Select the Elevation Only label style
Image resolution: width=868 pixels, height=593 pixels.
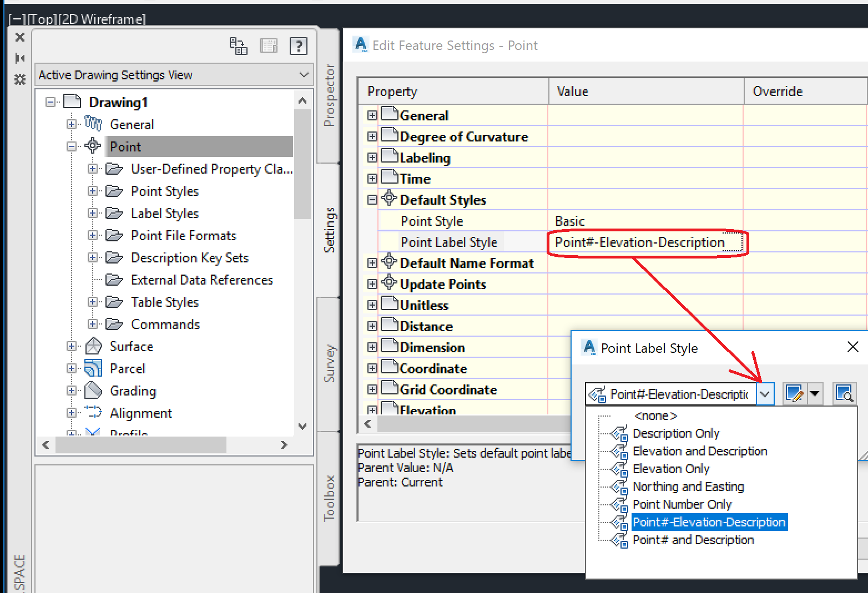point(671,469)
